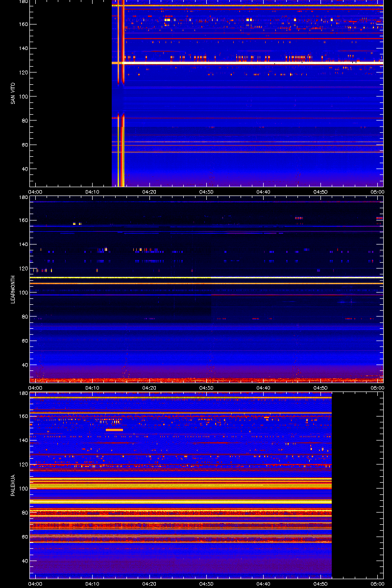Click the 04:10 time label under Palehua
This screenshot has width=392, height=588.
(93, 584)
